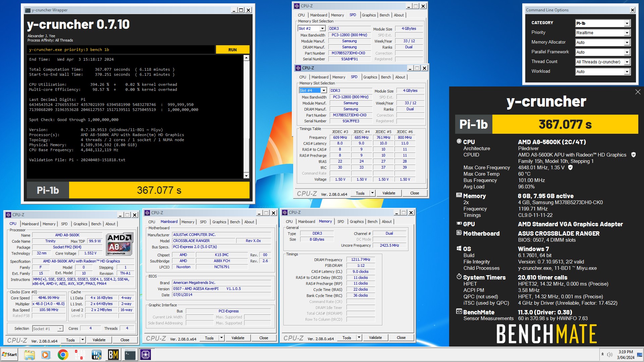Switch to BenchMate BM taskbar icon

click(113, 355)
